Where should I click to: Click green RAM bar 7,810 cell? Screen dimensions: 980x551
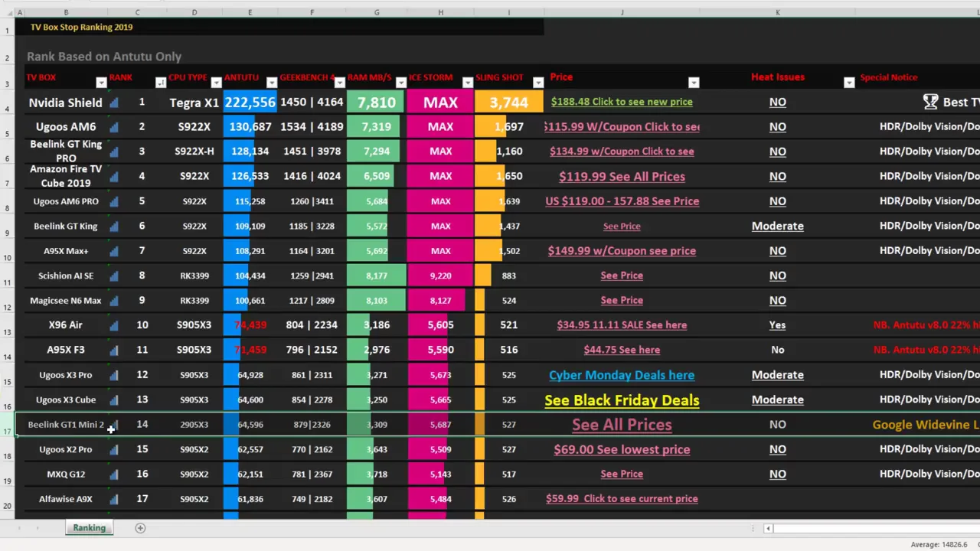(376, 103)
